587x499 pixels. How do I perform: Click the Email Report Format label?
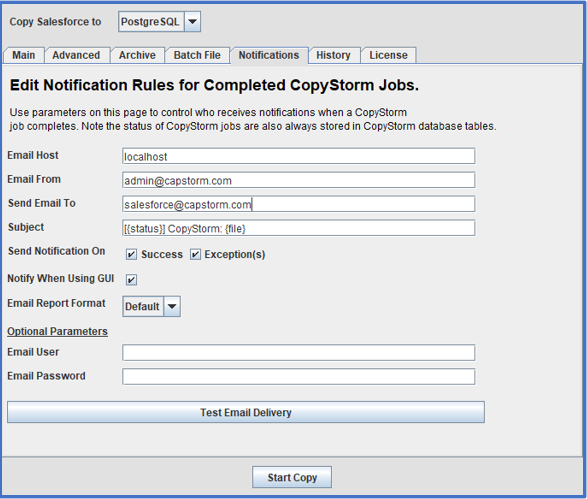coord(57,303)
